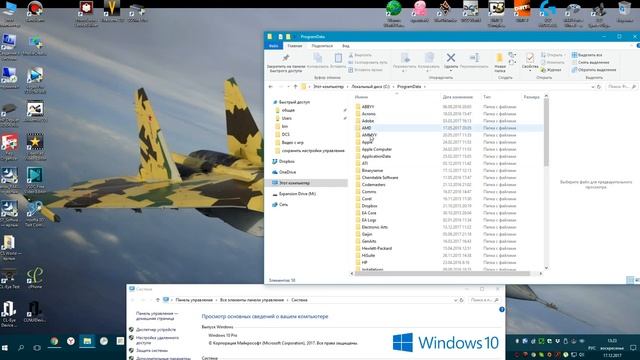
Task: Open address bar history dropdown in Explorer
Action: 593,87
